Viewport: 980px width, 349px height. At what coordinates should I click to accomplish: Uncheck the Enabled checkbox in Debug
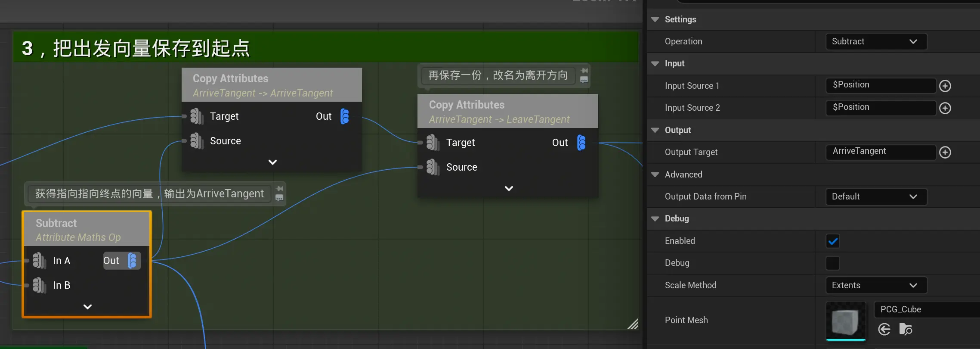(833, 241)
